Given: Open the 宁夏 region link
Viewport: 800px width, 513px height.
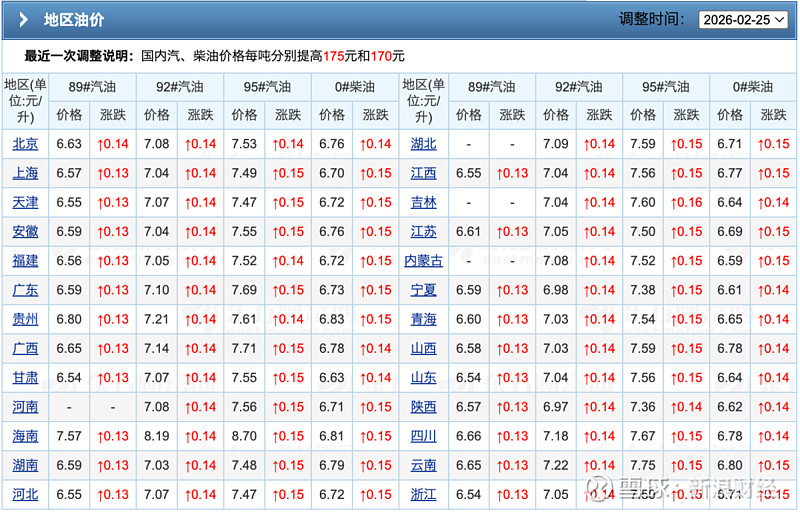Looking at the screenshot, I should 423,290.
